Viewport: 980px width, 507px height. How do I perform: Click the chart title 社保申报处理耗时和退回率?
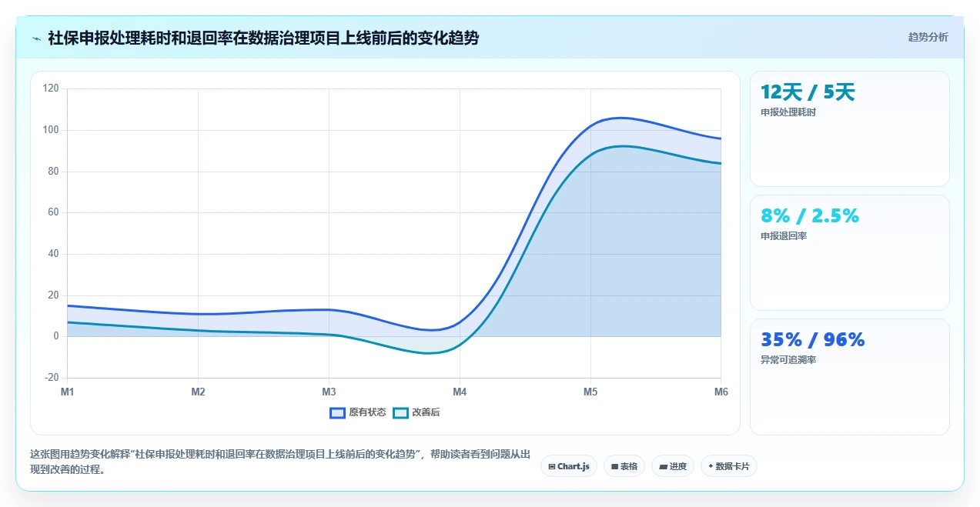pyautogui.click(x=263, y=38)
